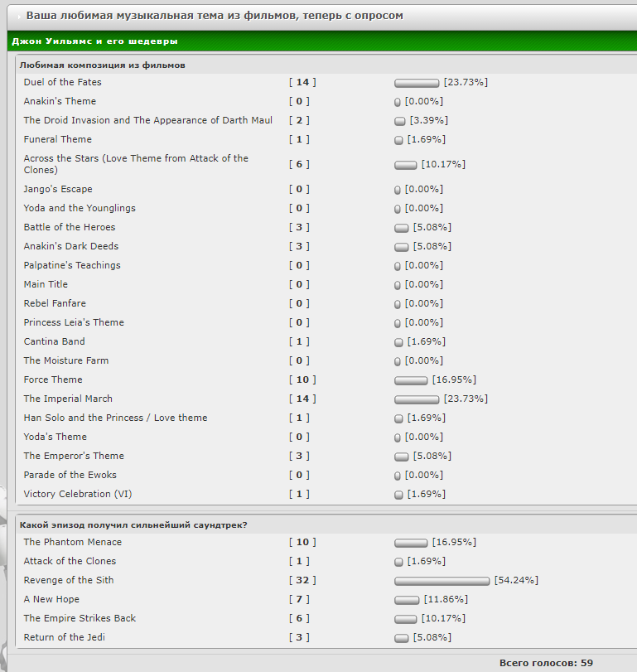Click the Revenge of the Sith result bar

(442, 581)
